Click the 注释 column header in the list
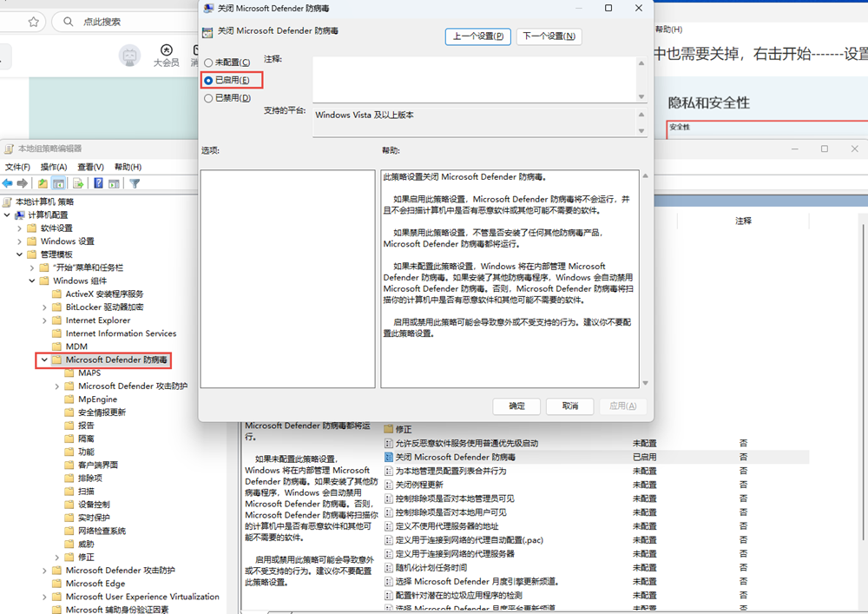This screenshot has height=614, width=868. [743, 221]
